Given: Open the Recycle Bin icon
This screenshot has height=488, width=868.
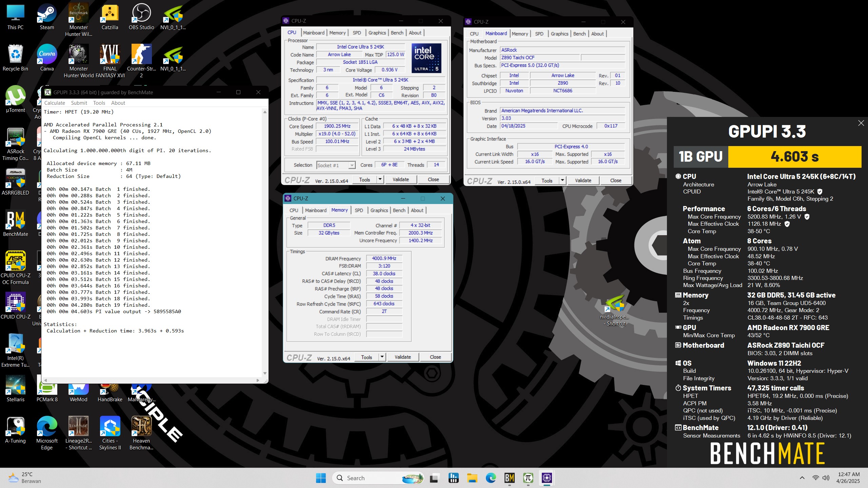Looking at the screenshot, I should [15, 58].
